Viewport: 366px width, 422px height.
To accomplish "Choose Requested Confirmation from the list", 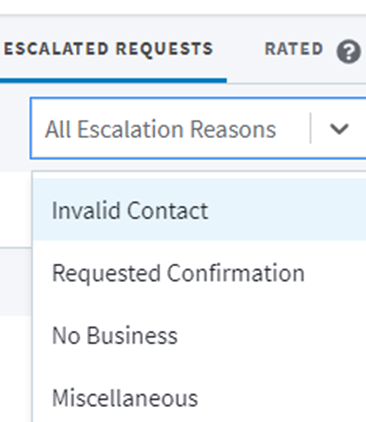I will point(199,273).
